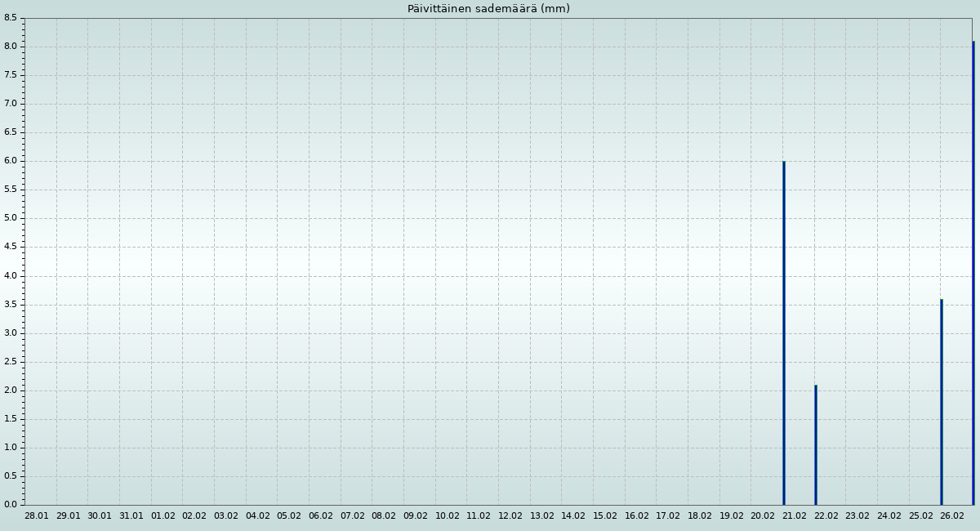980x531 pixels.
Task: Click the 01.02 date label
Action: tap(163, 516)
